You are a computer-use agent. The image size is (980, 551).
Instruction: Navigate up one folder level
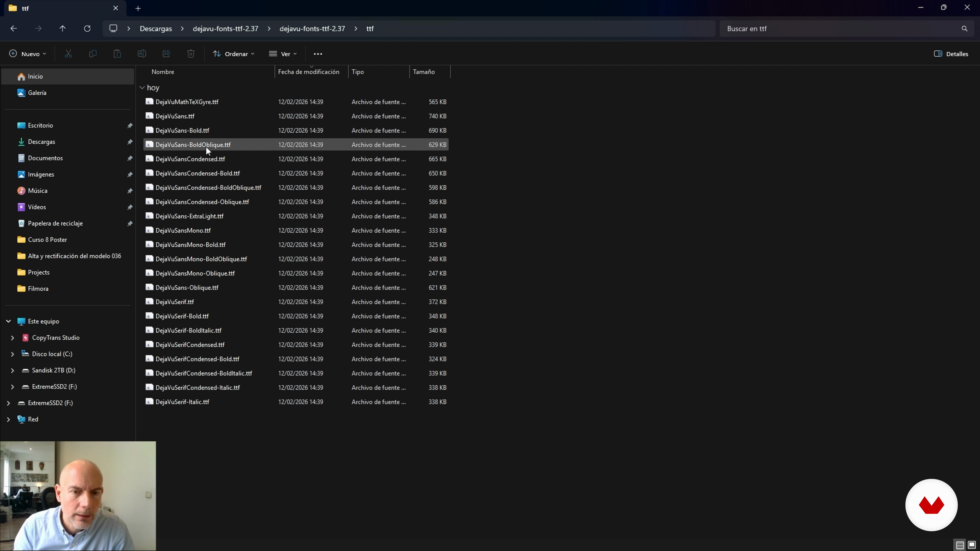[x=63, y=29]
